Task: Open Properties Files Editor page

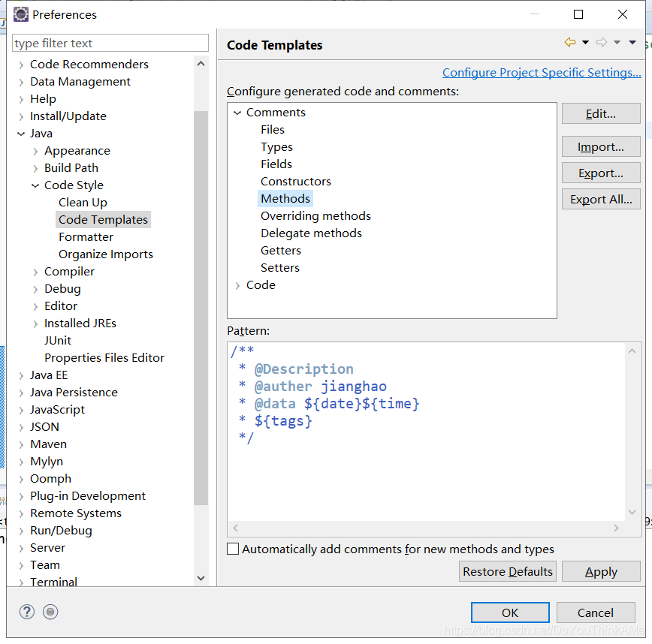Action: [x=104, y=357]
